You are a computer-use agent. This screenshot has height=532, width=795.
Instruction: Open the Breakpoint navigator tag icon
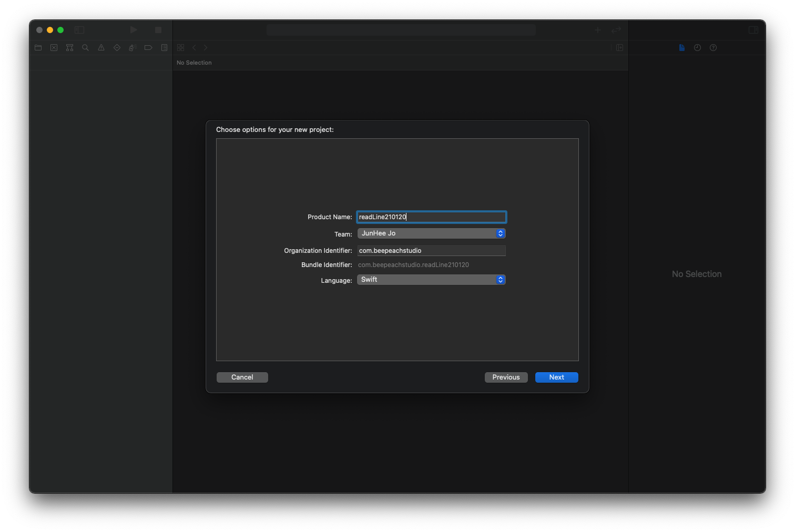[x=148, y=47]
